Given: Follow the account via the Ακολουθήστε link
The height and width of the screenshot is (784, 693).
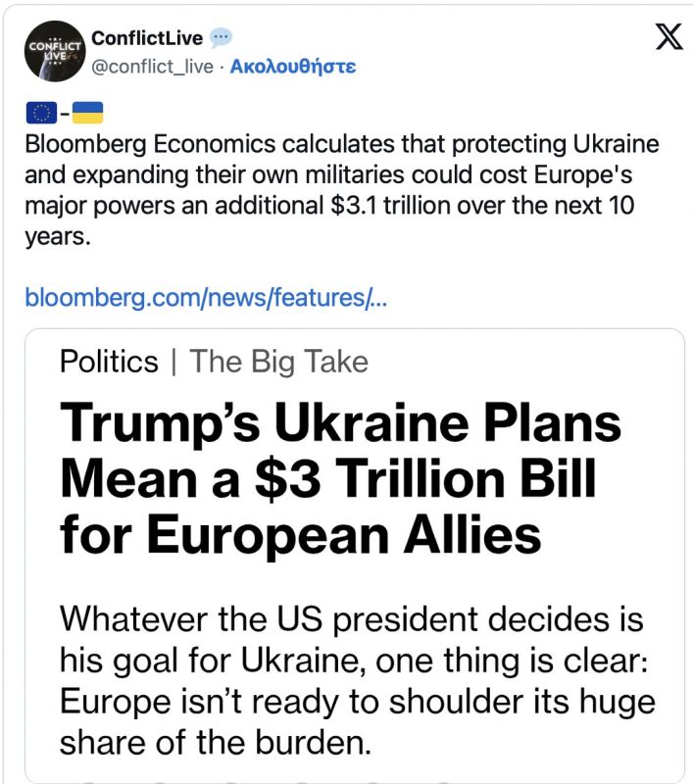Looking at the screenshot, I should [292, 67].
